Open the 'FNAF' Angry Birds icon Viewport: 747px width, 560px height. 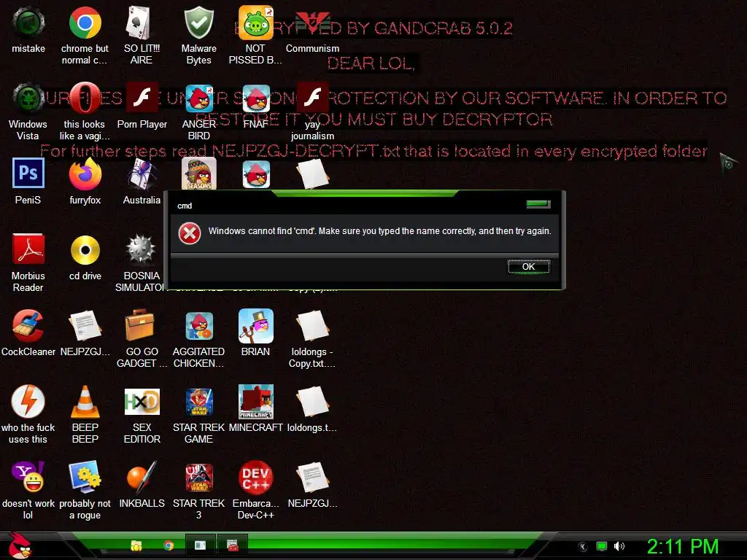coord(256,106)
